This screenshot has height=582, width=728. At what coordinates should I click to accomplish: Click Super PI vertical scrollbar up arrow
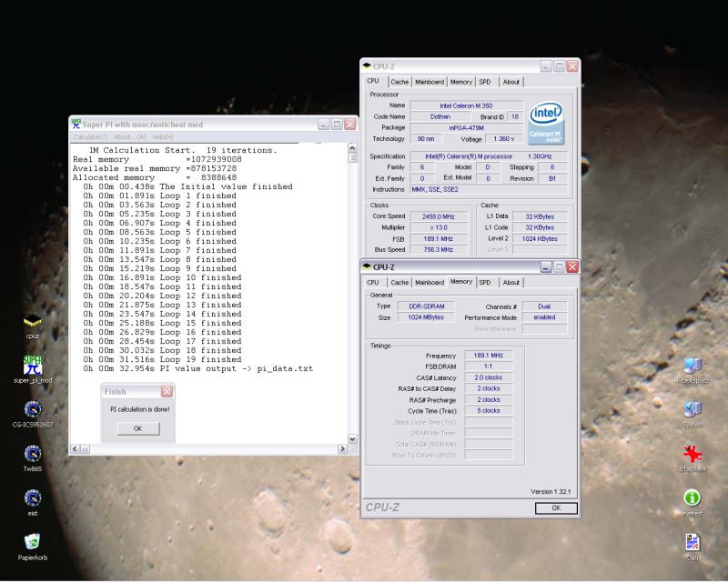pos(352,147)
